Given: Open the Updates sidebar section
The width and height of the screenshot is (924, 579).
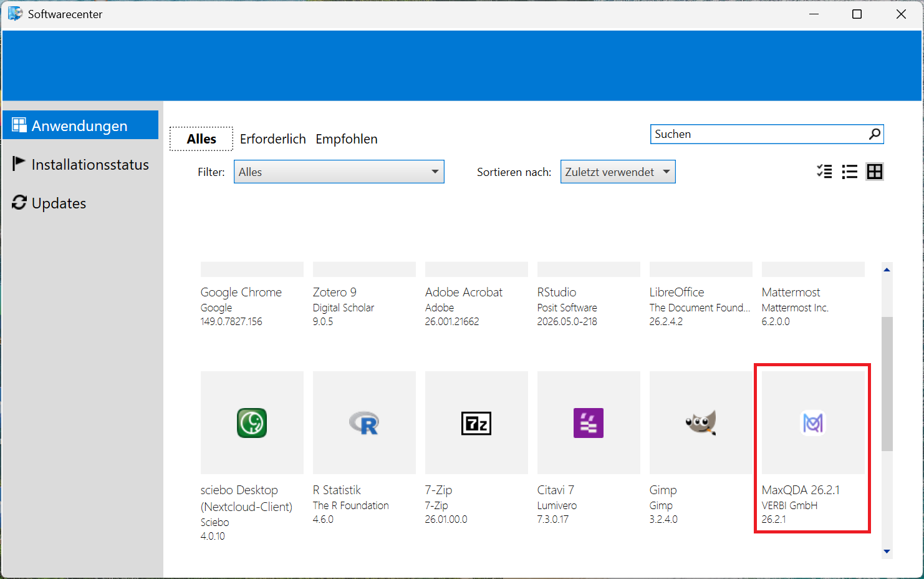Looking at the screenshot, I should pos(80,203).
